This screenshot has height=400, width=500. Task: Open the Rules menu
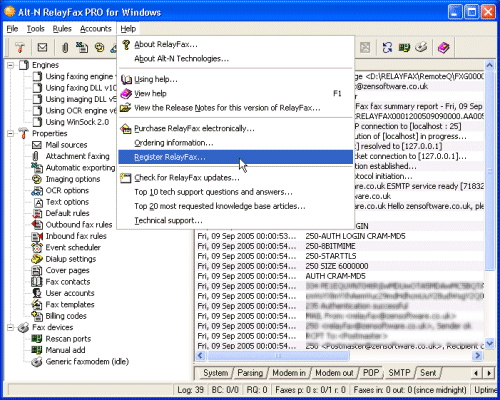tap(62, 29)
